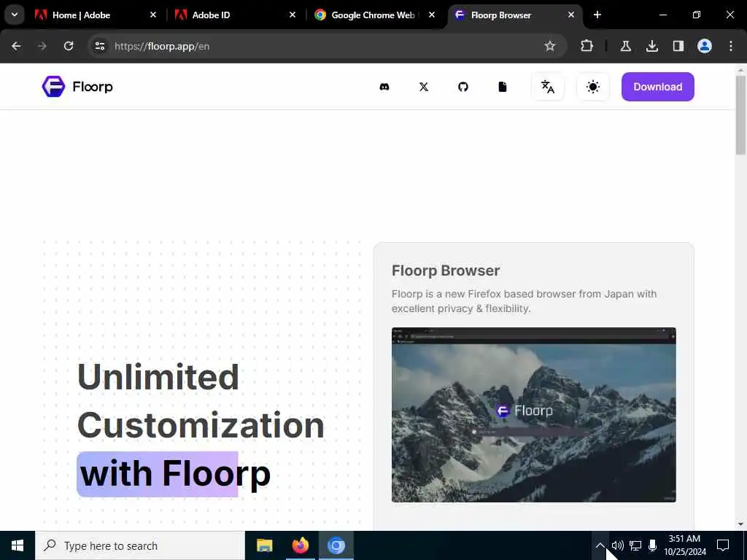Open the Floorp GitHub icon link
The height and width of the screenshot is (560, 747).
click(x=463, y=87)
